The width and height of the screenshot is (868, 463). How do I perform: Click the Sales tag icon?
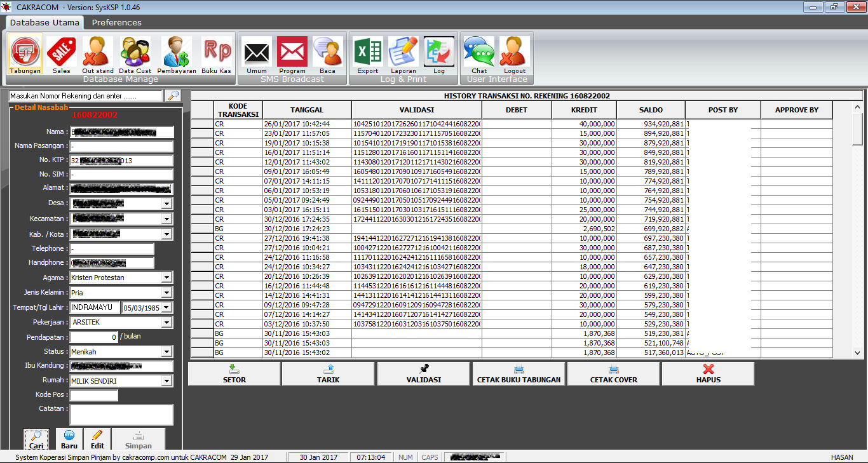coord(62,53)
